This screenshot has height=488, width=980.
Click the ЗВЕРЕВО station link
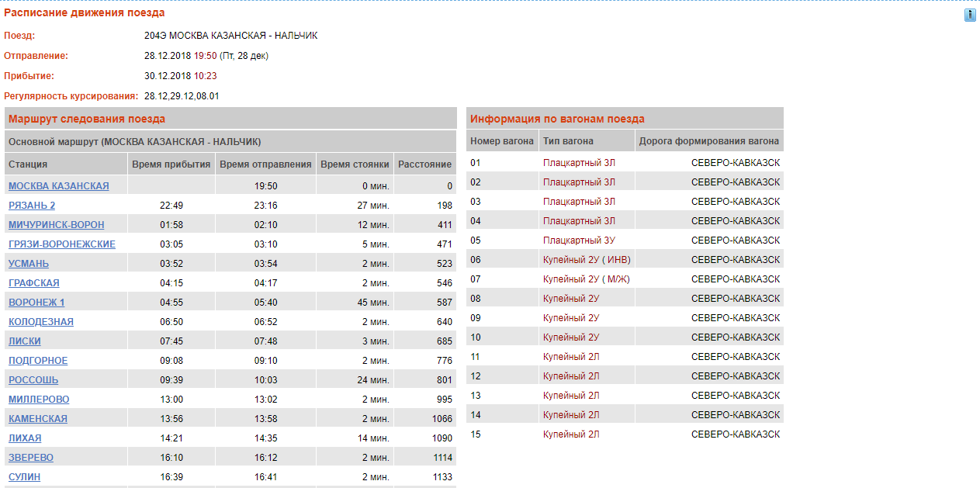[x=31, y=458]
